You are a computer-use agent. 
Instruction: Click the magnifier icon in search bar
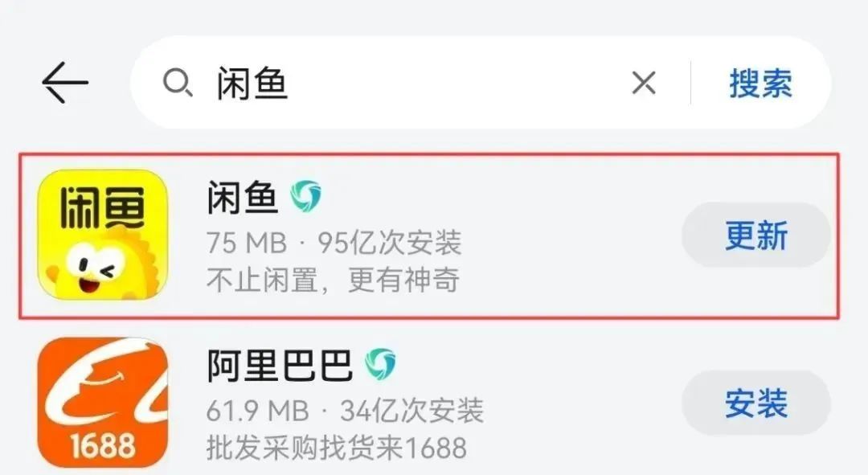tap(177, 84)
